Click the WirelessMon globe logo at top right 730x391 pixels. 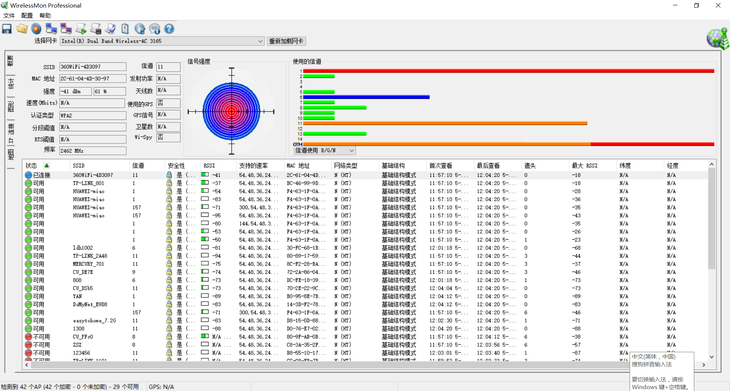pyautogui.click(x=717, y=39)
